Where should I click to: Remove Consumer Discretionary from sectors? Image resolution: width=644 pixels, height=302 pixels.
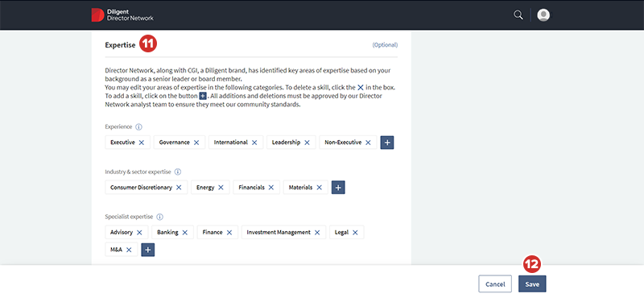click(x=179, y=188)
